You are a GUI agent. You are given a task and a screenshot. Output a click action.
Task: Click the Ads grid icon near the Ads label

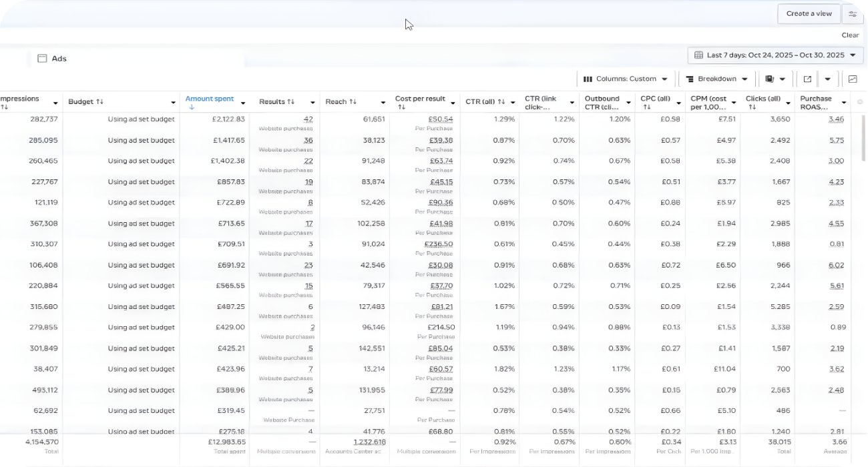pos(41,58)
